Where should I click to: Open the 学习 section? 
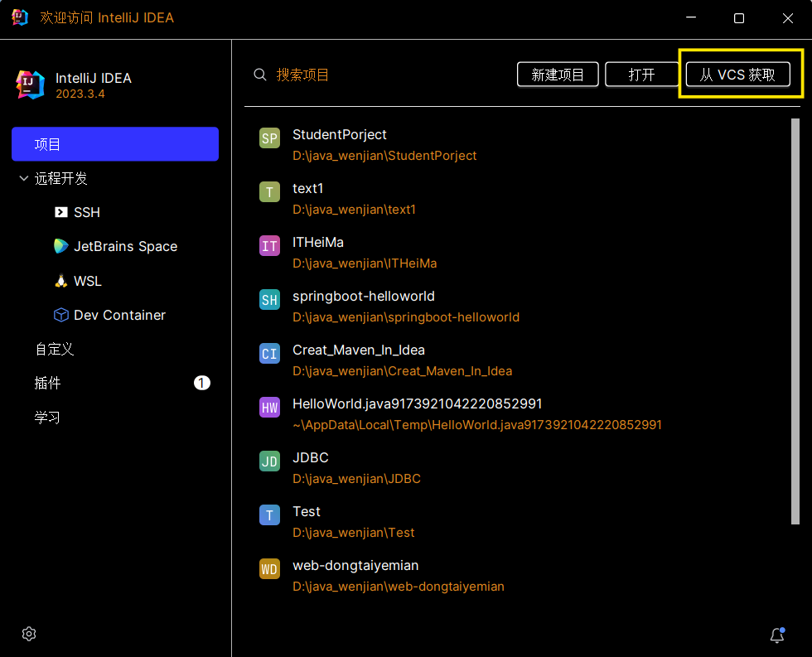(x=48, y=418)
